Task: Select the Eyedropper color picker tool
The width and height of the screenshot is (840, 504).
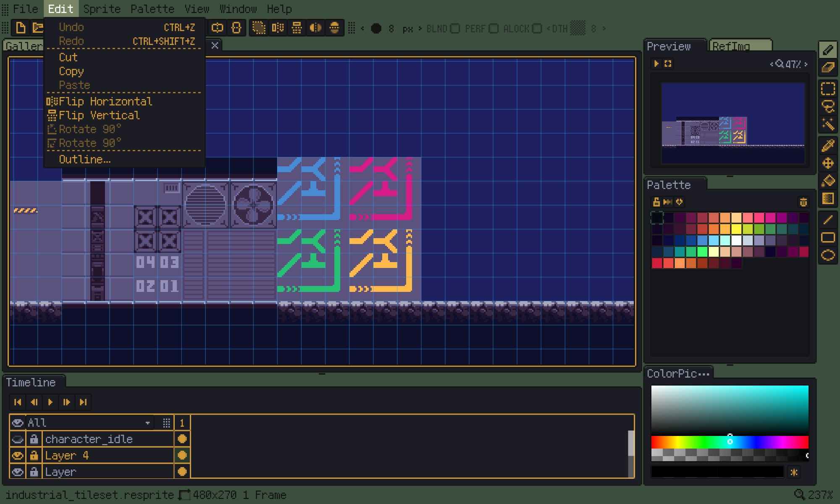Action: pyautogui.click(x=828, y=146)
